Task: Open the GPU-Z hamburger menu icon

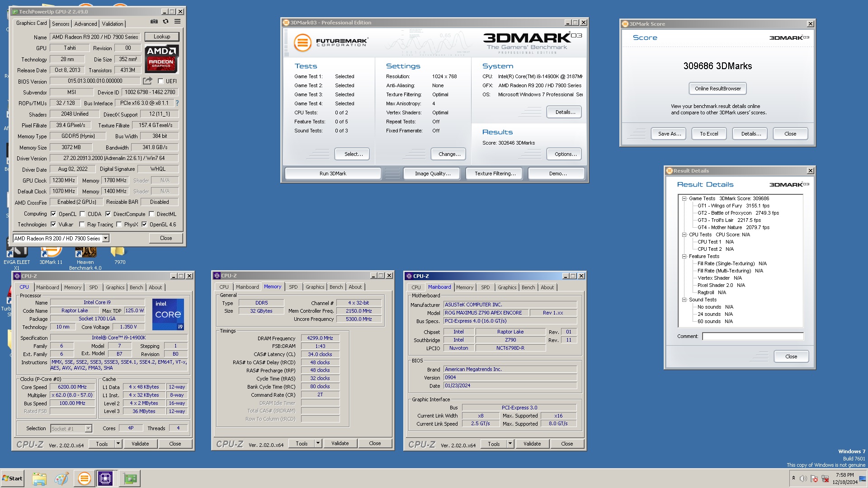Action: (x=177, y=21)
